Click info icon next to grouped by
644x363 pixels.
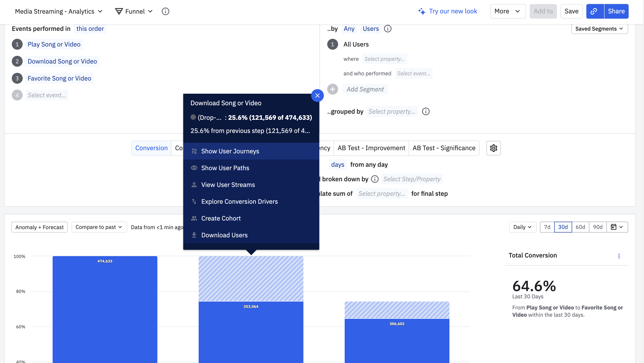tap(425, 112)
